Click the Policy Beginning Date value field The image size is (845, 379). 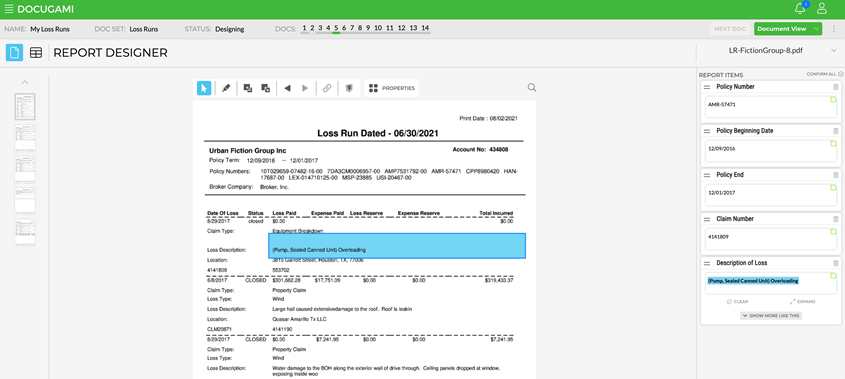click(x=771, y=150)
